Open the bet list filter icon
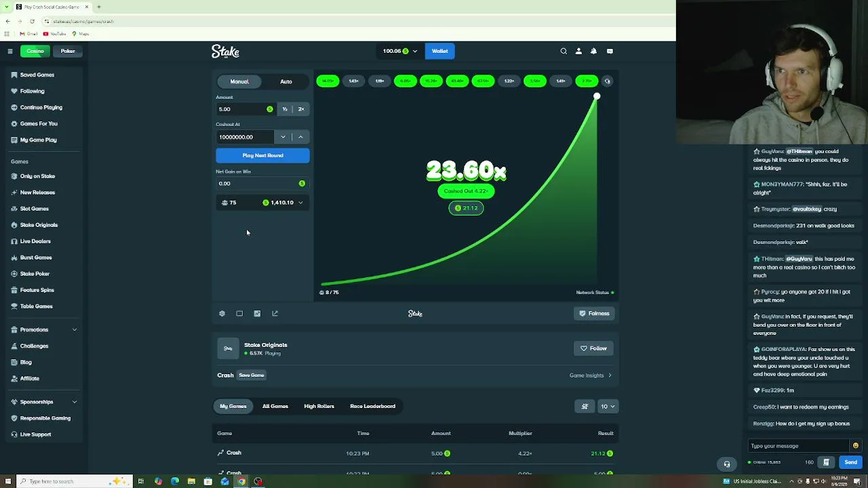Viewport: 868px width, 488px height. tap(585, 406)
